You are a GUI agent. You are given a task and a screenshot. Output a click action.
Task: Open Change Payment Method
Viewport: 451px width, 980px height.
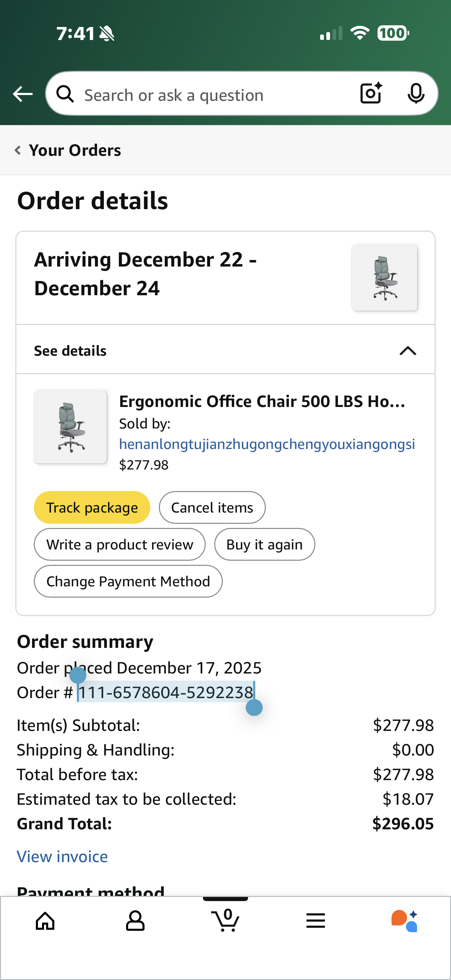(128, 581)
